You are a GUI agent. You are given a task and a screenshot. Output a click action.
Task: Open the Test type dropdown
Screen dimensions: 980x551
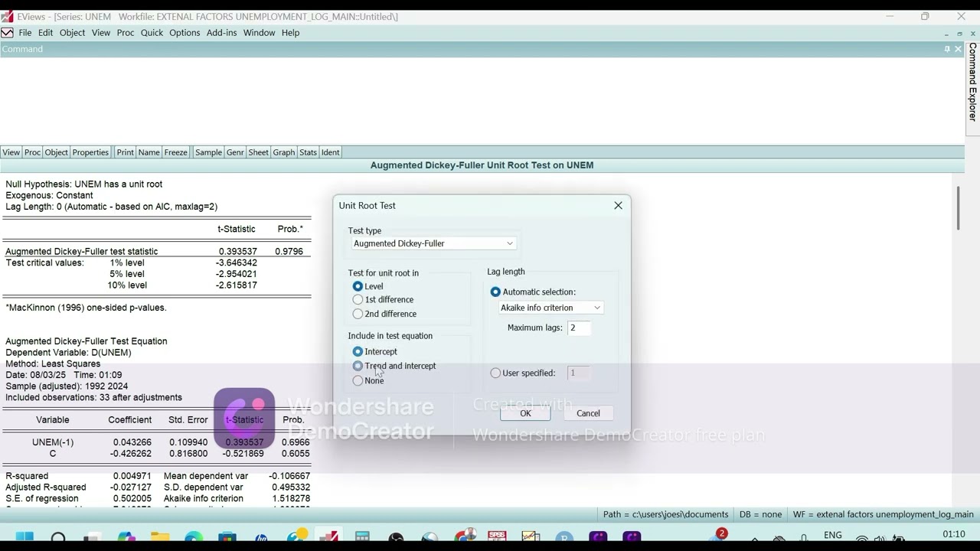(433, 243)
